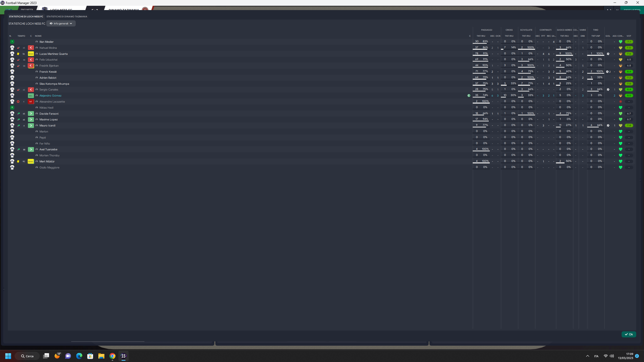Click the SCIVOLATE column group header
This screenshot has width=644, height=362.
pyautogui.click(x=526, y=30)
